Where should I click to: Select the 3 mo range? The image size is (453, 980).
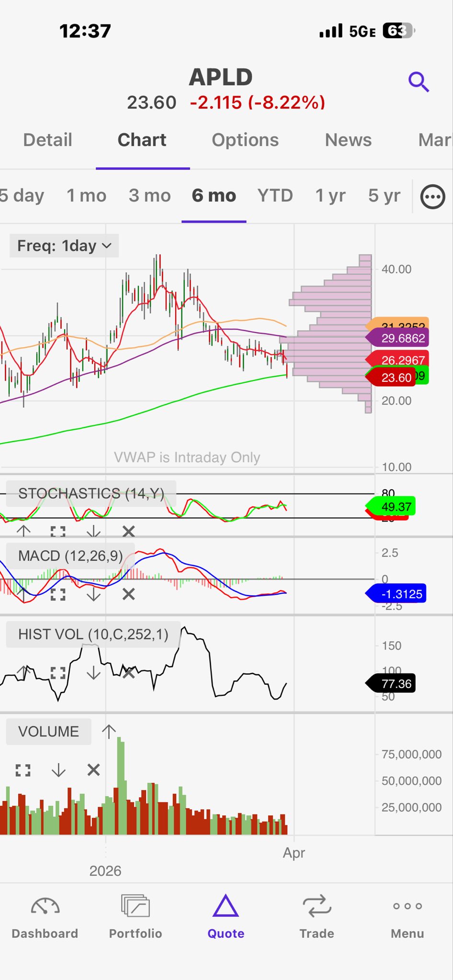149,196
